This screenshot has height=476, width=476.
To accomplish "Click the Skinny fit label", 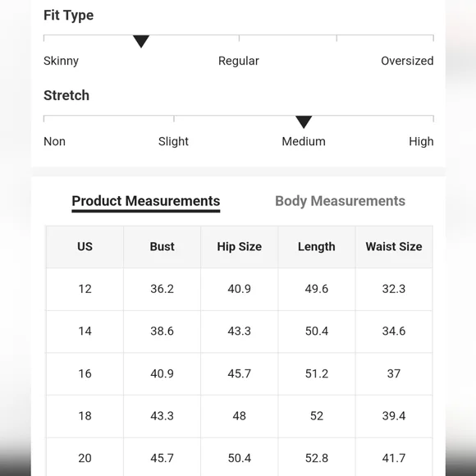I will (61, 61).
